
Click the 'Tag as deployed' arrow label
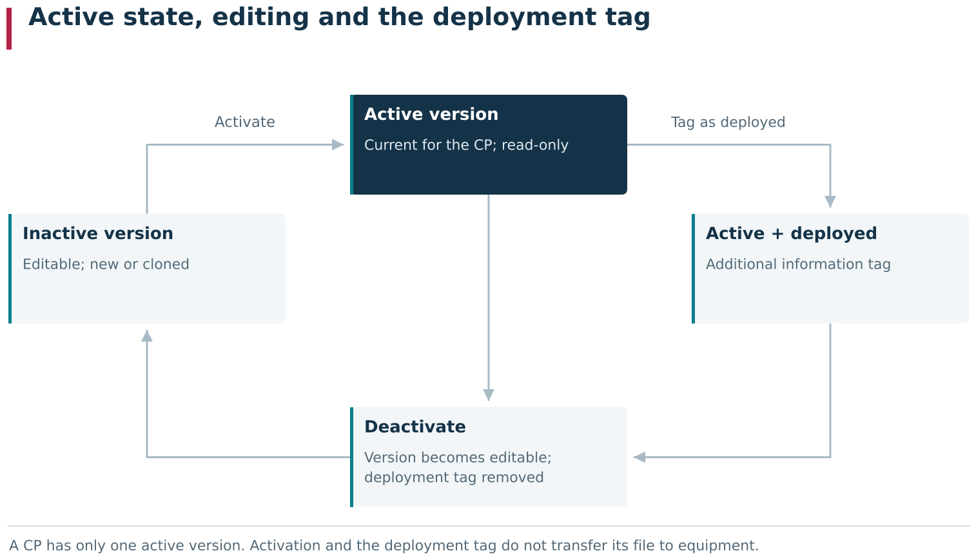(728, 122)
